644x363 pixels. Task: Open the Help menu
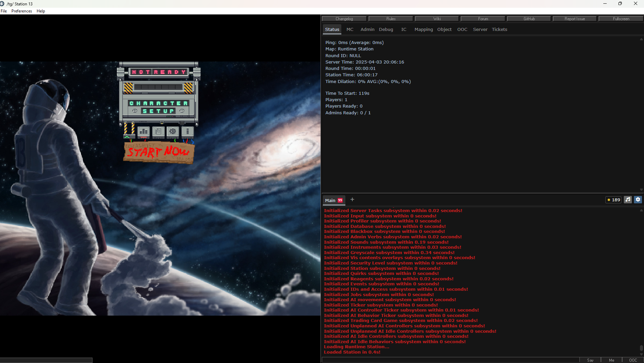click(41, 11)
